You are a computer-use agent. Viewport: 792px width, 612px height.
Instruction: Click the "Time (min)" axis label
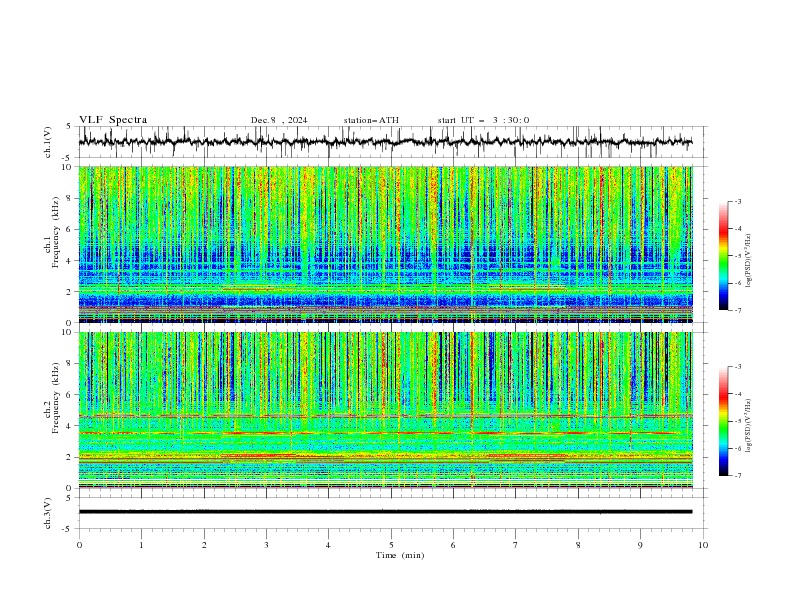[400, 555]
